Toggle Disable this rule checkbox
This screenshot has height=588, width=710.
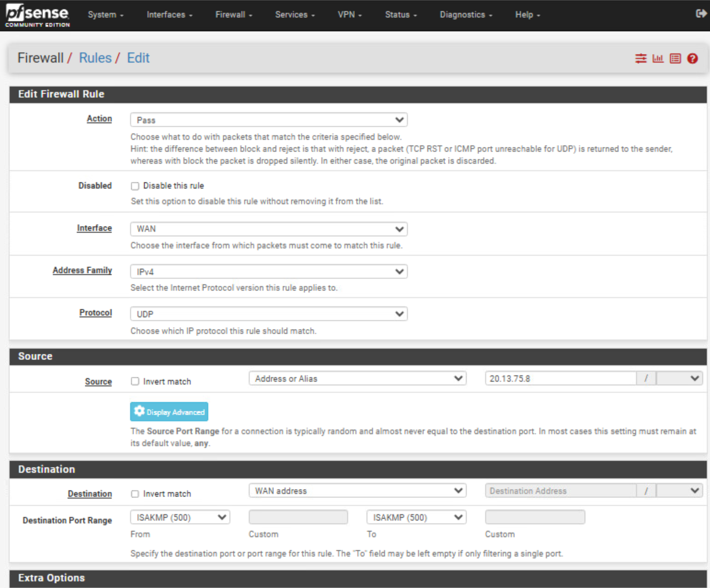135,186
